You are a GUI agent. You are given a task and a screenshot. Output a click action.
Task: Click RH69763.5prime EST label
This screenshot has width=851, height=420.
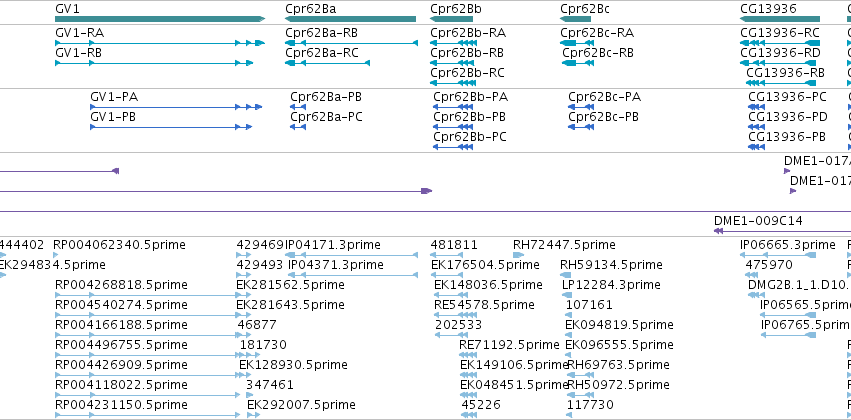(x=618, y=365)
